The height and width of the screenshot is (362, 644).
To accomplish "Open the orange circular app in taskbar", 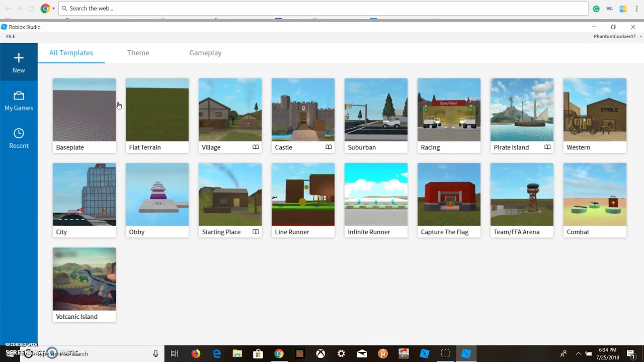I will tap(383, 353).
